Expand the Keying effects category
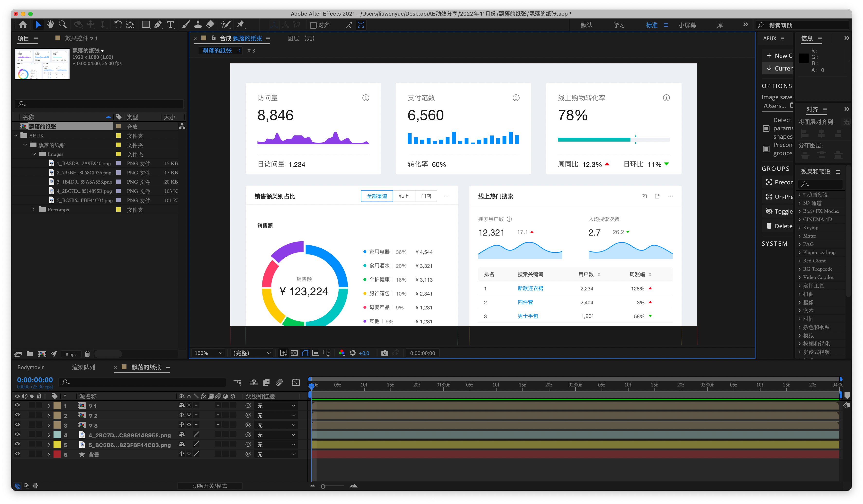Viewport: 863px width, 504px height. click(x=800, y=228)
